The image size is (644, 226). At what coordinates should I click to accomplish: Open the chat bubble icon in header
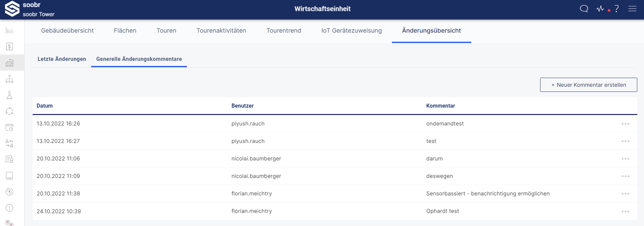(x=584, y=9)
